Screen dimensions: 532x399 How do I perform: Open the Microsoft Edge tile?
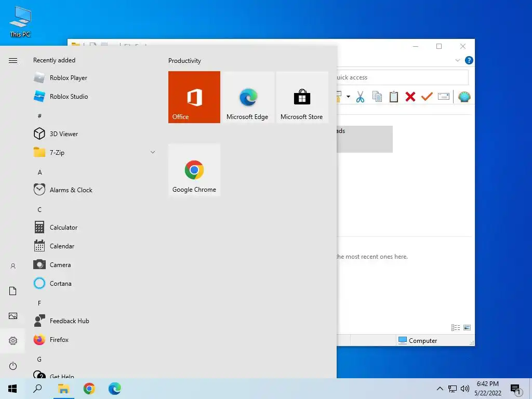tap(247, 97)
